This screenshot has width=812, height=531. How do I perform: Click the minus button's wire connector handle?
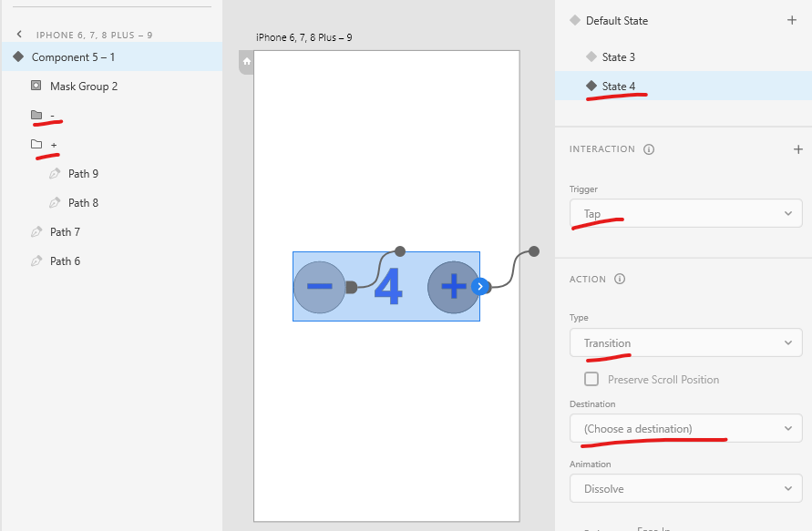pos(351,287)
